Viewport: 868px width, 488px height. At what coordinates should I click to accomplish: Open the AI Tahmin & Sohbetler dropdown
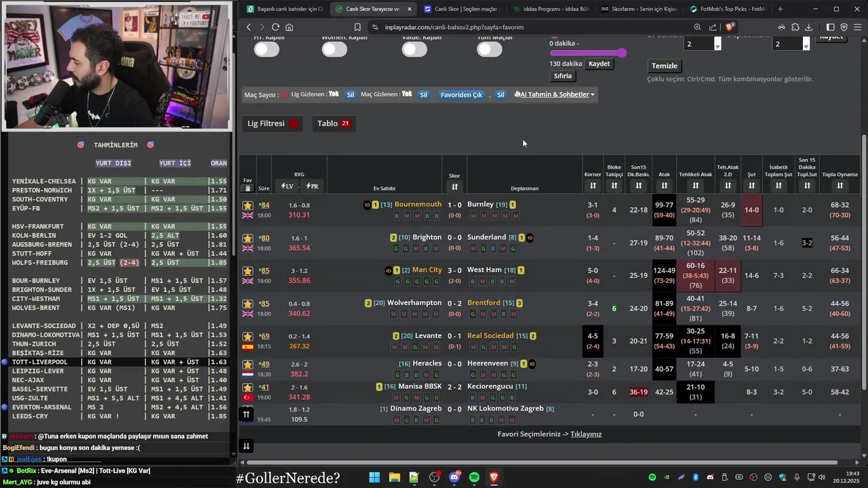click(555, 95)
